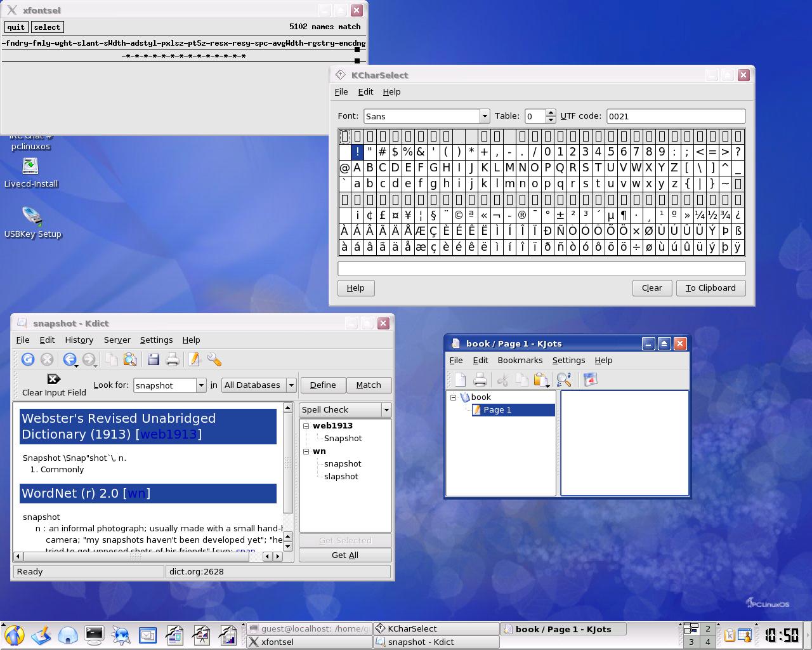Click home igloo icon in taskbar
The image size is (812, 650).
(x=68, y=635)
